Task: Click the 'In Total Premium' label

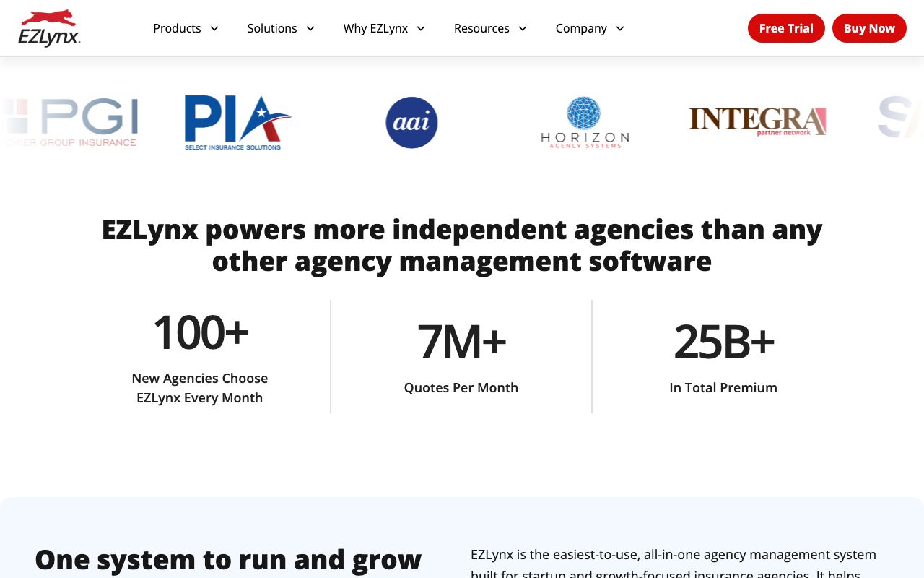Action: coord(723,387)
